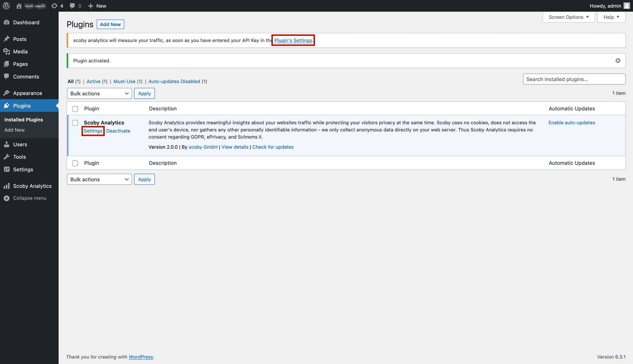Click the Media menu icon
The width and height of the screenshot is (633, 364).
7,51
